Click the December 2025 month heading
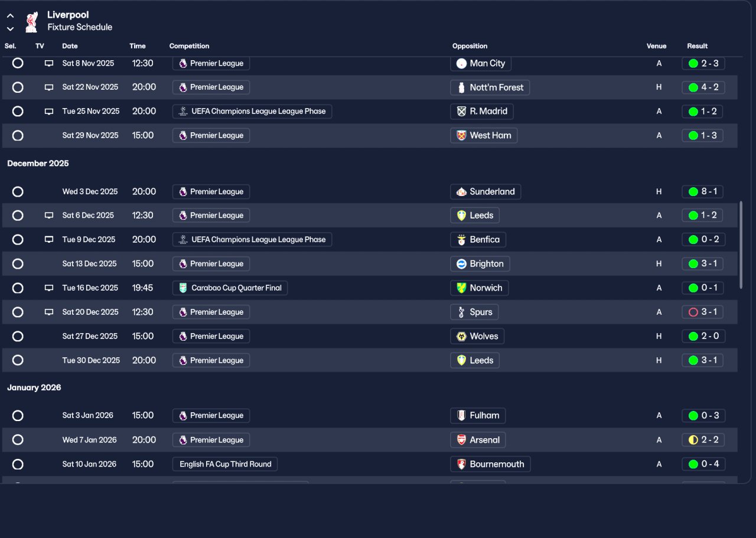 38,164
